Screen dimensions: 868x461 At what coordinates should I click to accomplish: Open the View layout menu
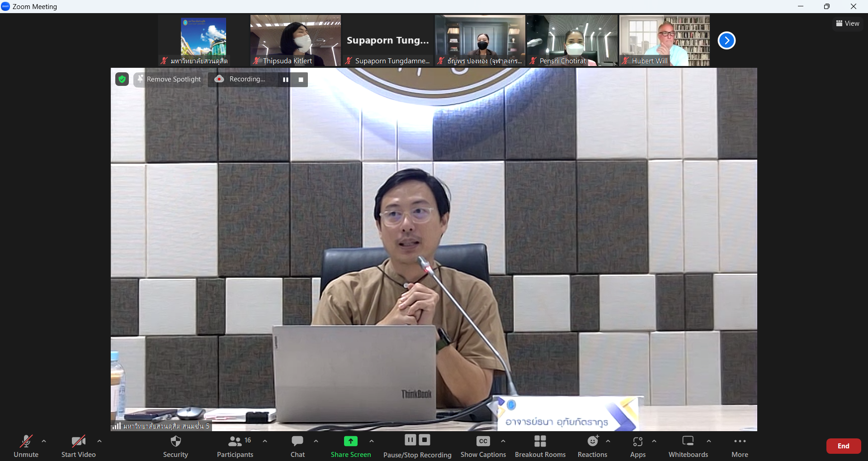tap(848, 24)
